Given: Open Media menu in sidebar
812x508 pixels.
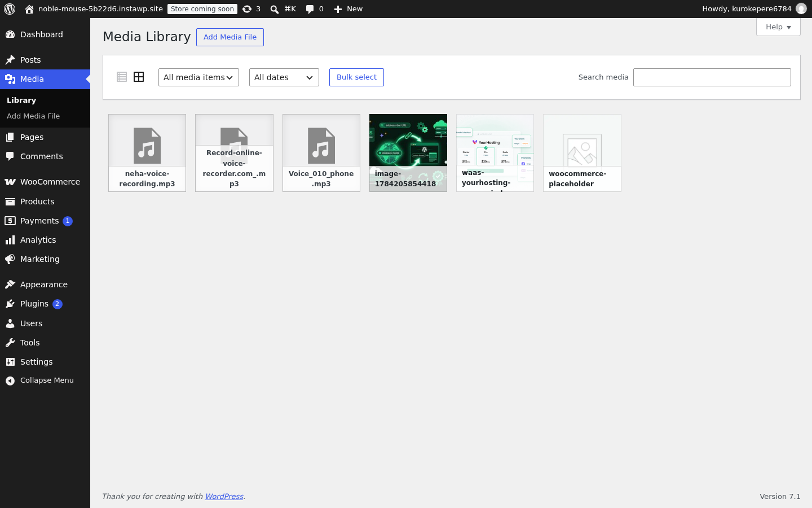Looking at the screenshot, I should (45, 79).
